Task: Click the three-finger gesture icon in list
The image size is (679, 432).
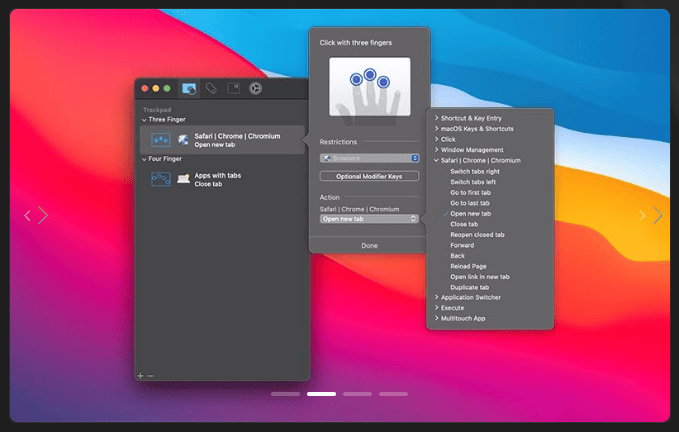Action: [161, 140]
